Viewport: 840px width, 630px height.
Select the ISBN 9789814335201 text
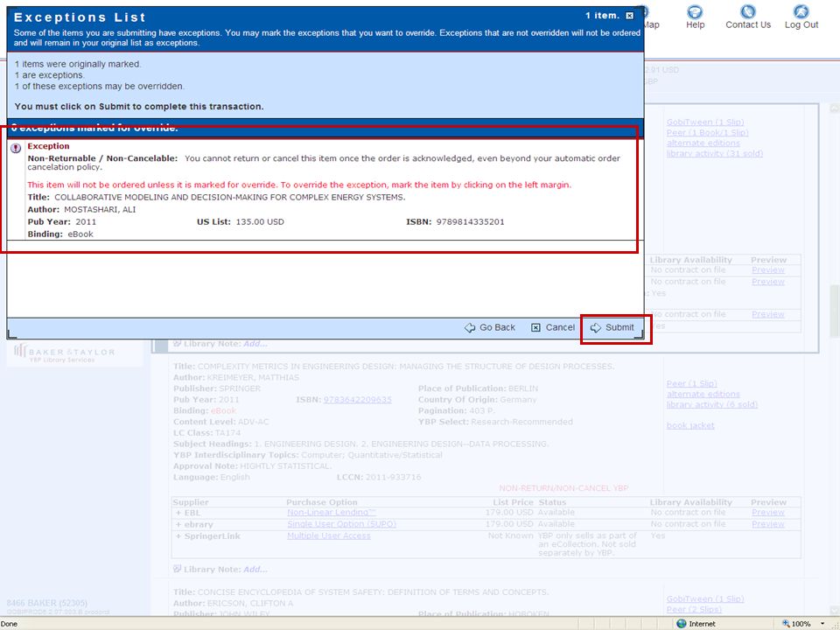[470, 221]
